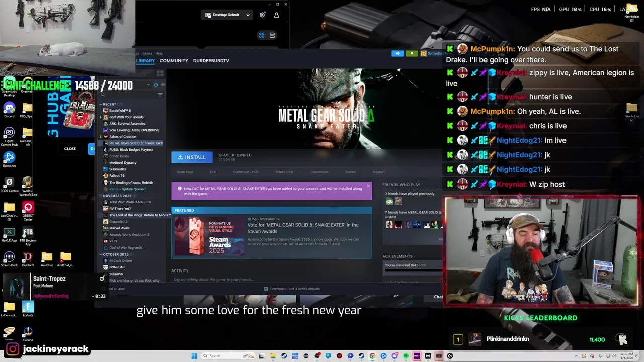
Task: Select God of War Ragnarök
Action: (125, 248)
